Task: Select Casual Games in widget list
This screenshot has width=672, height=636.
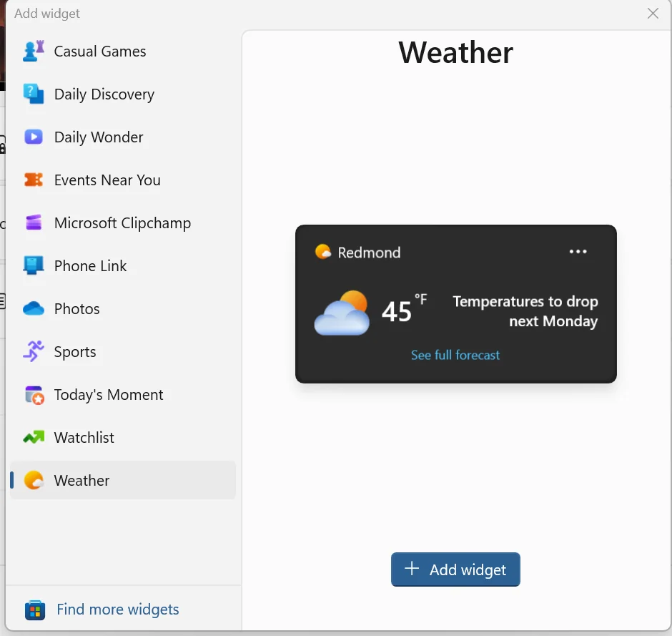Action: pyautogui.click(x=123, y=51)
